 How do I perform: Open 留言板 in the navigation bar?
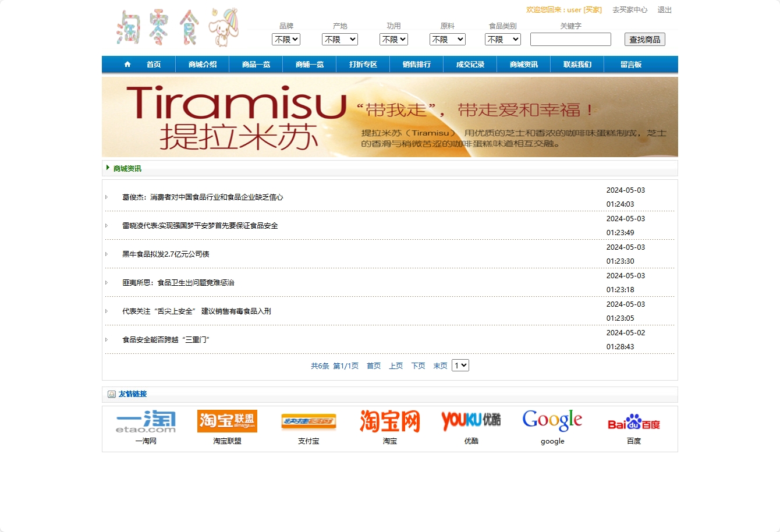pos(631,65)
